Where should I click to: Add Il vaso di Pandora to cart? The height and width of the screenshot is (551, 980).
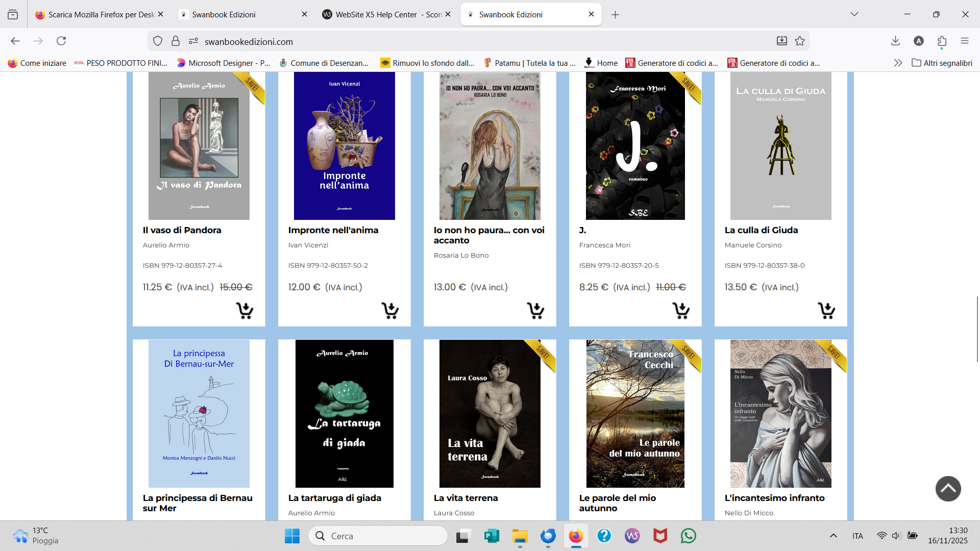tap(244, 310)
